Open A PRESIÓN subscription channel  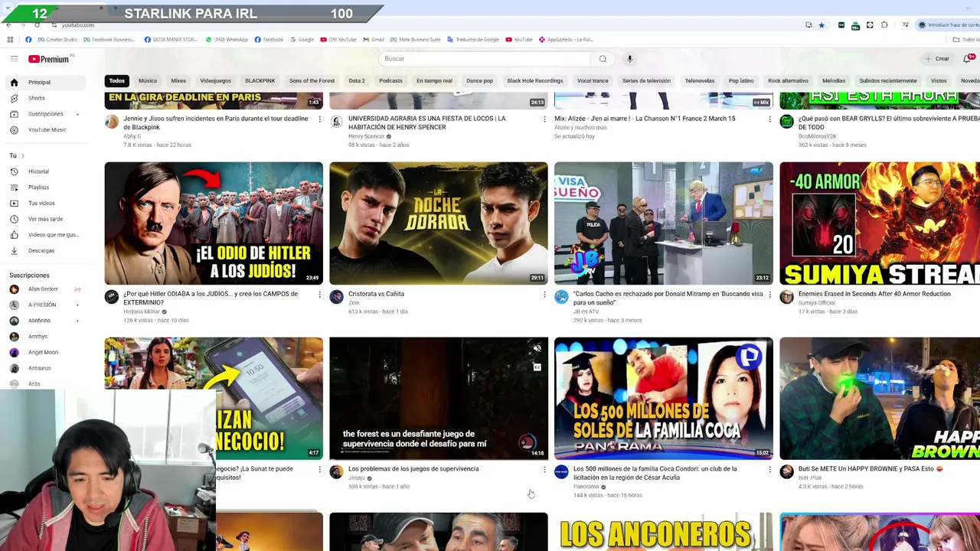pyautogui.click(x=46, y=305)
